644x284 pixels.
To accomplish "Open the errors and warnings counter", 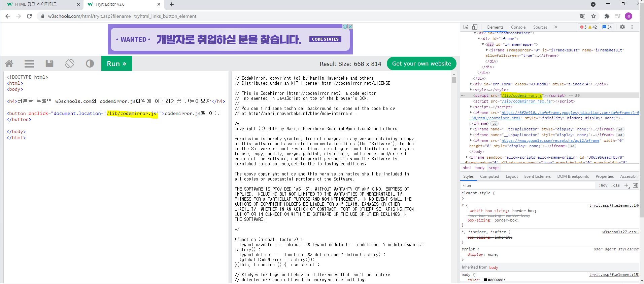I will click(588, 27).
